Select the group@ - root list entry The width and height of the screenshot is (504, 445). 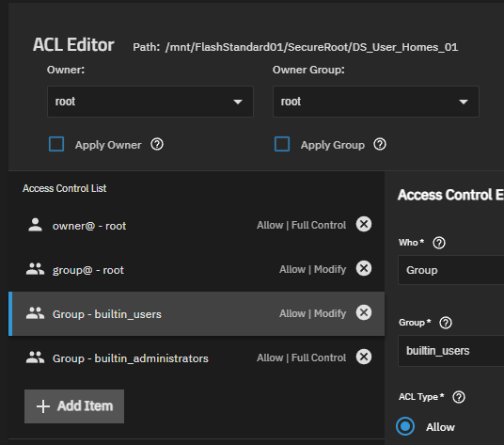(197, 269)
